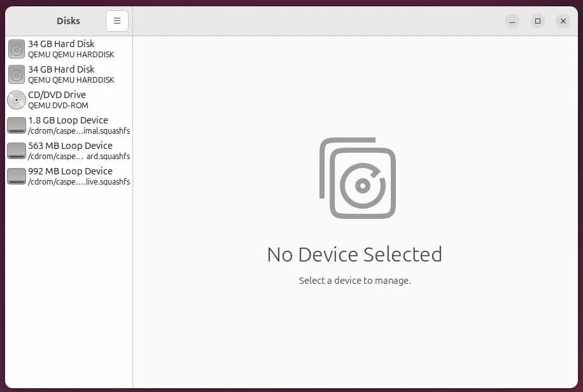
Task: Maximize the Disks window
Action: [x=538, y=21]
